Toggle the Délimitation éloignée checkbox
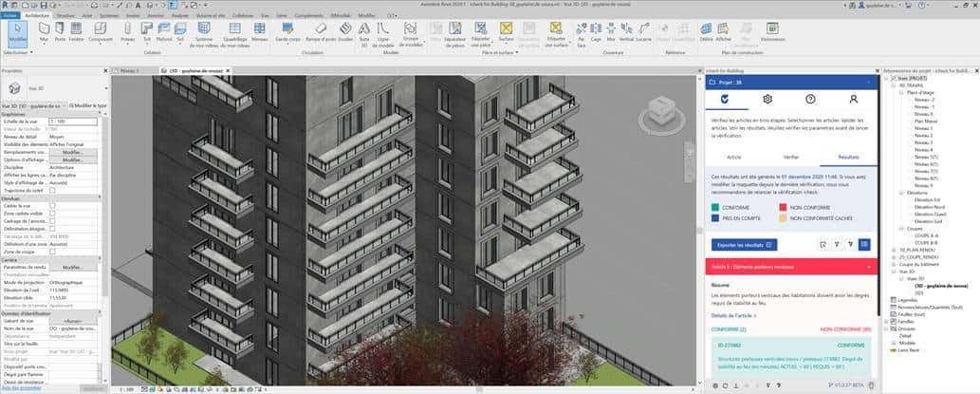 pyautogui.click(x=52, y=228)
